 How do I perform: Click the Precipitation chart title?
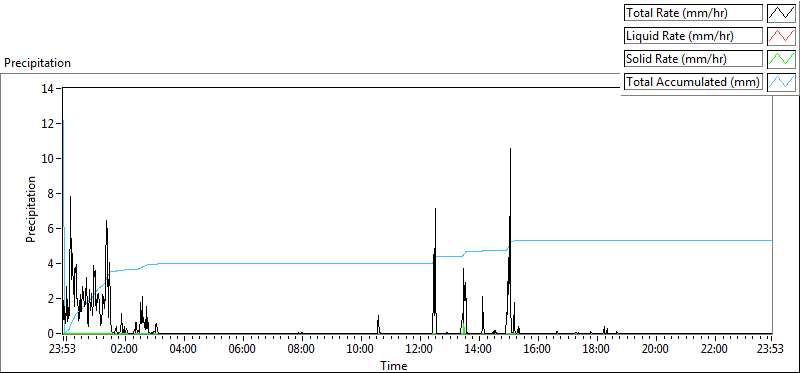click(37, 63)
